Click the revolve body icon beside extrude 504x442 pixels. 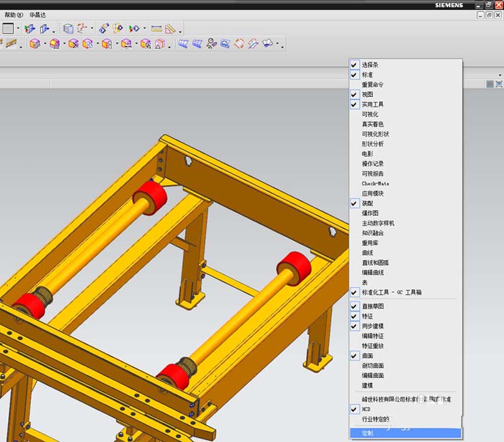45,29
